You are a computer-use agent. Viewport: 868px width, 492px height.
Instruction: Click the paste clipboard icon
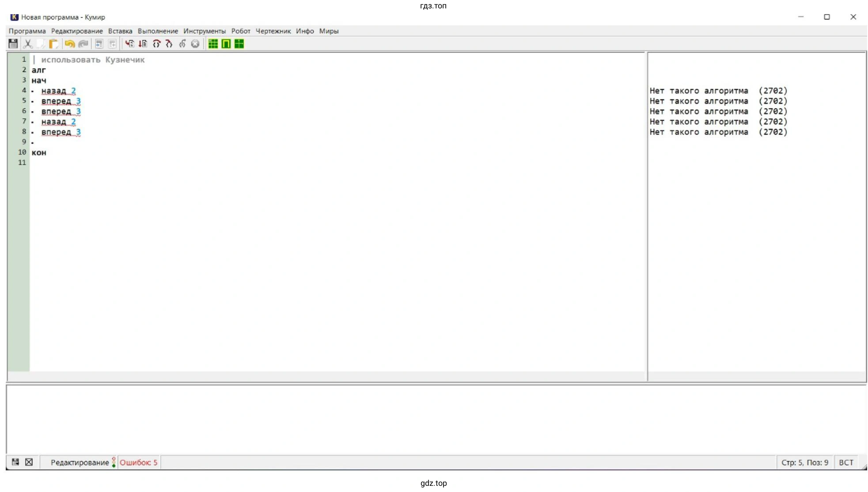(x=53, y=44)
